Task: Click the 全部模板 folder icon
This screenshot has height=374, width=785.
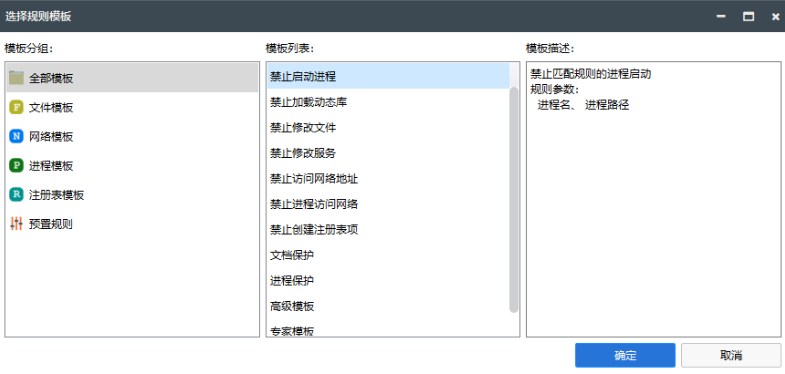Action: 17,78
